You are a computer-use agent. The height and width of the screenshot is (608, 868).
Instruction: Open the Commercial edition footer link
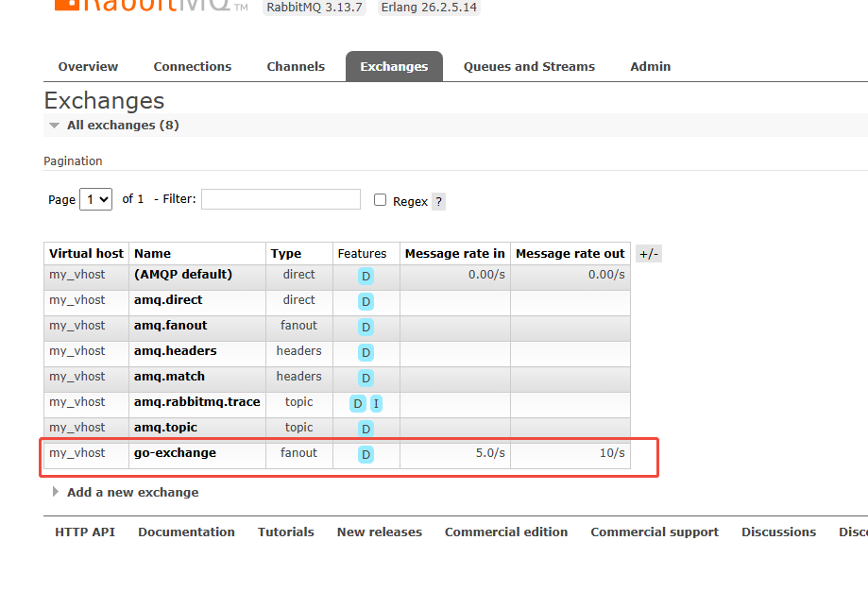pyautogui.click(x=506, y=532)
